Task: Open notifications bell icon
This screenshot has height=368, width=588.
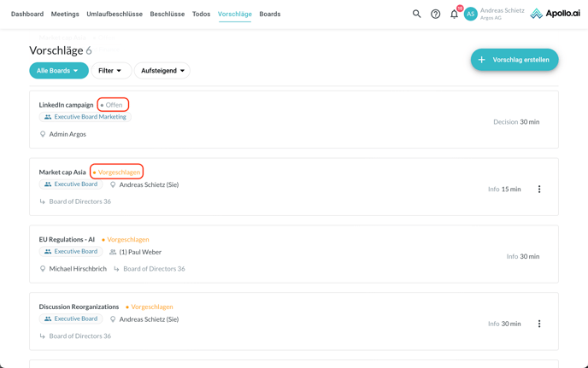Action: coord(455,14)
